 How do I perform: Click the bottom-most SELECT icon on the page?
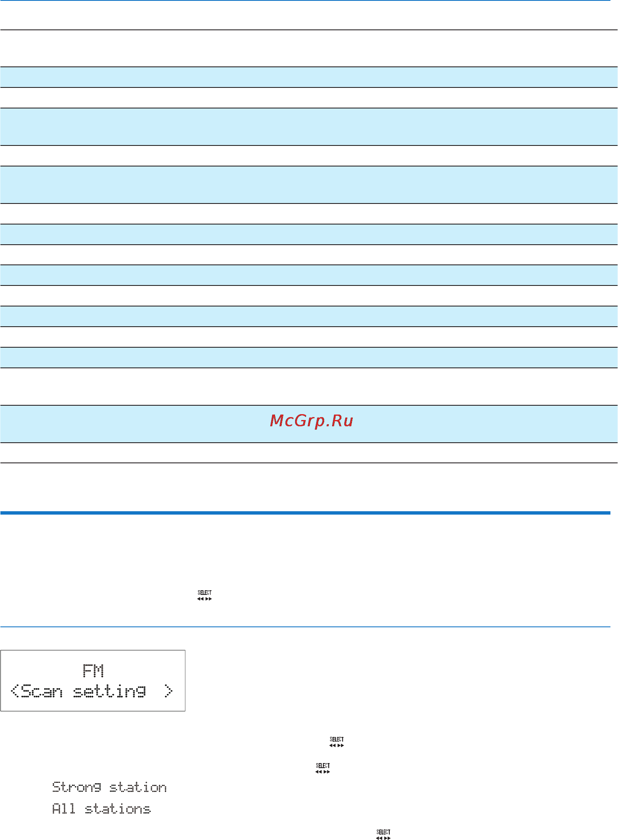[383, 835]
